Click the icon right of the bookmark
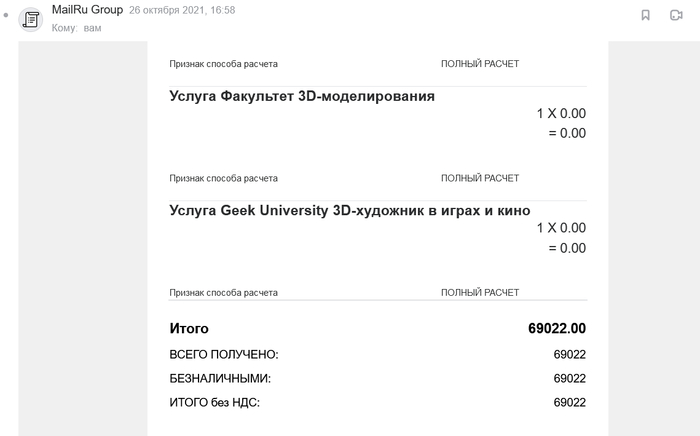Screen dimensions: 700x436 tap(676, 15)
